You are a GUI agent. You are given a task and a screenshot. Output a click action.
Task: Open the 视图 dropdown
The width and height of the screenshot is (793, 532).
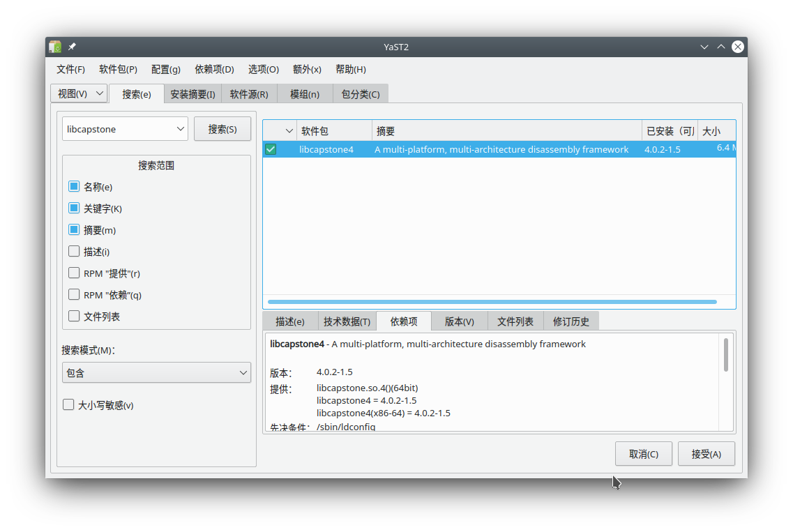click(79, 93)
